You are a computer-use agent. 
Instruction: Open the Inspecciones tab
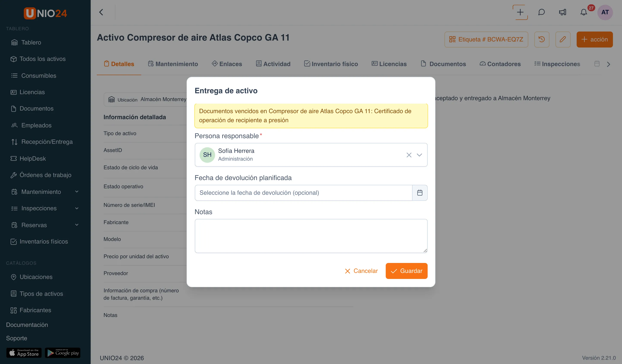click(x=557, y=64)
